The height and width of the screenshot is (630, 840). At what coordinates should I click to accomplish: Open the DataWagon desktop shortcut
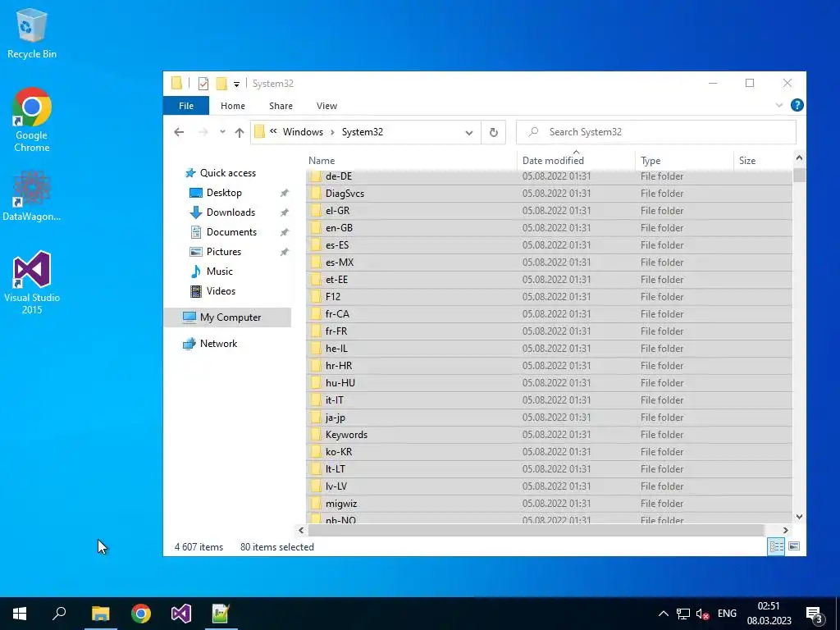pyautogui.click(x=32, y=196)
